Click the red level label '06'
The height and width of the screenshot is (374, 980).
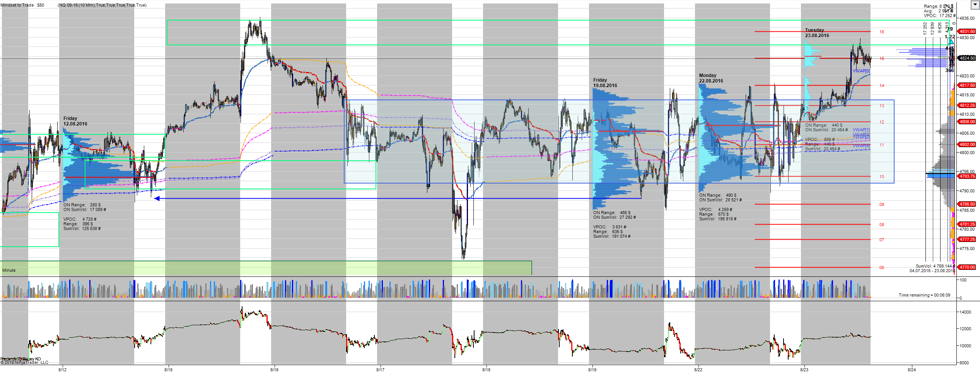click(882, 268)
